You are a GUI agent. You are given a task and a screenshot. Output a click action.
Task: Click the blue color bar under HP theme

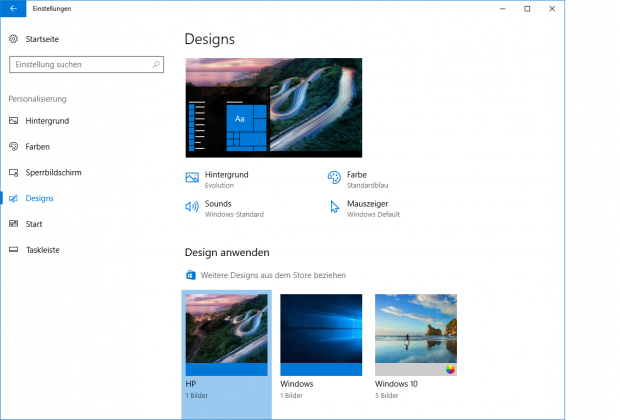[x=227, y=369]
